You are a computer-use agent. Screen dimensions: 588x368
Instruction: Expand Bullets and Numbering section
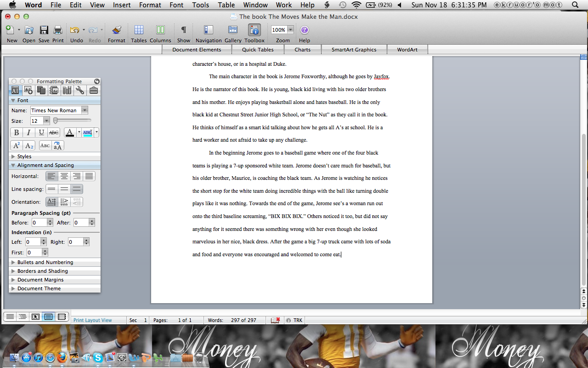(x=55, y=262)
